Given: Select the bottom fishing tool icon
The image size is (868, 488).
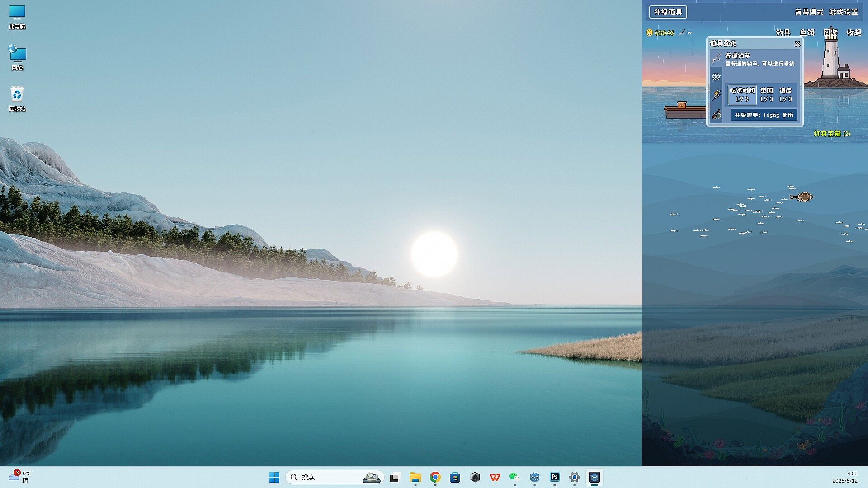Looking at the screenshot, I should pyautogui.click(x=716, y=115).
